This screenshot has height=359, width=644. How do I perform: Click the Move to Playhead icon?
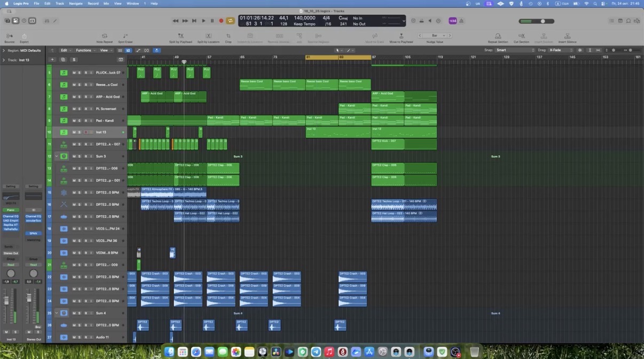pyautogui.click(x=401, y=36)
